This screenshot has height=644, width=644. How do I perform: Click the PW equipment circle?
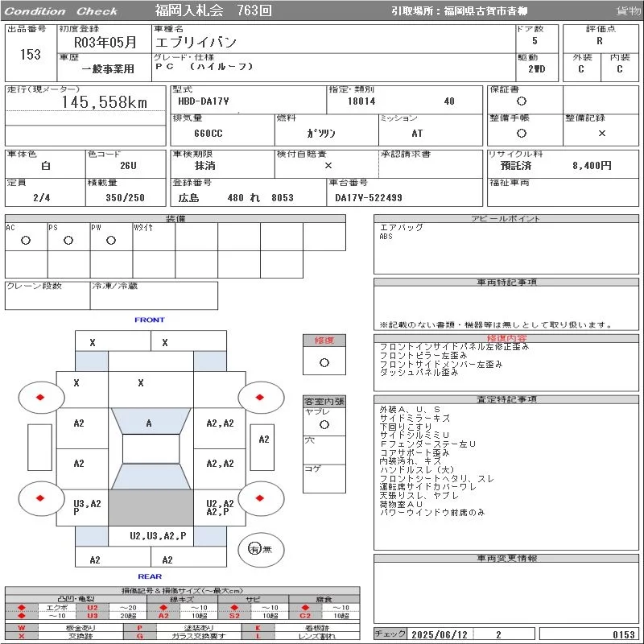[111, 240]
